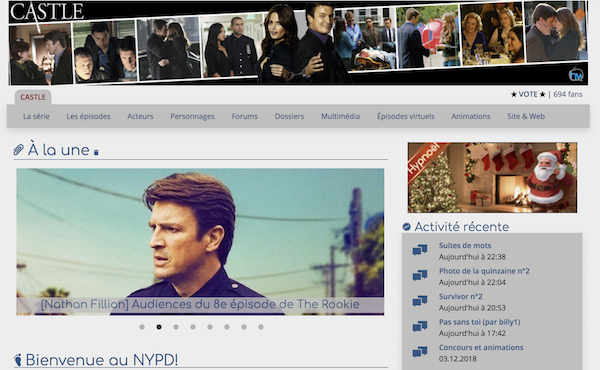
Task: Click the footprint icon beside Bienvenue au NYPD
Action: click(18, 360)
